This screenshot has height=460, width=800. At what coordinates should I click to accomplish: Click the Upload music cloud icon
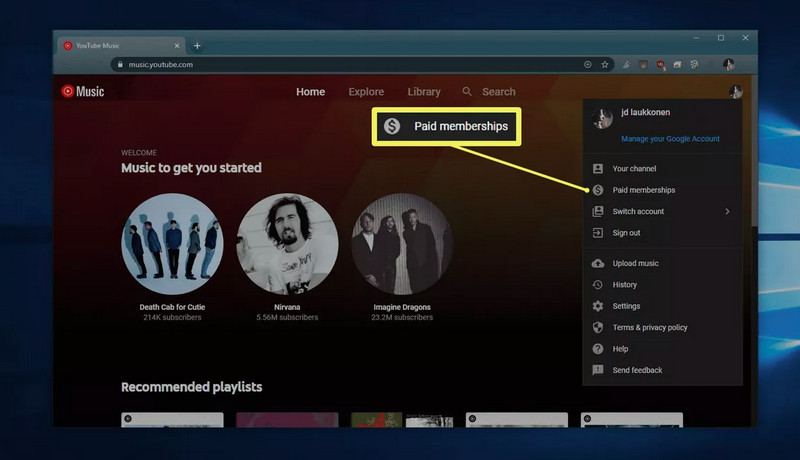tap(598, 263)
